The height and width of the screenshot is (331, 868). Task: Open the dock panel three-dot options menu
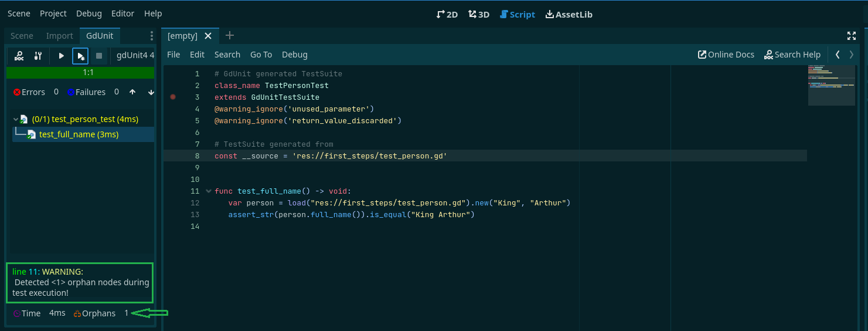(152, 36)
